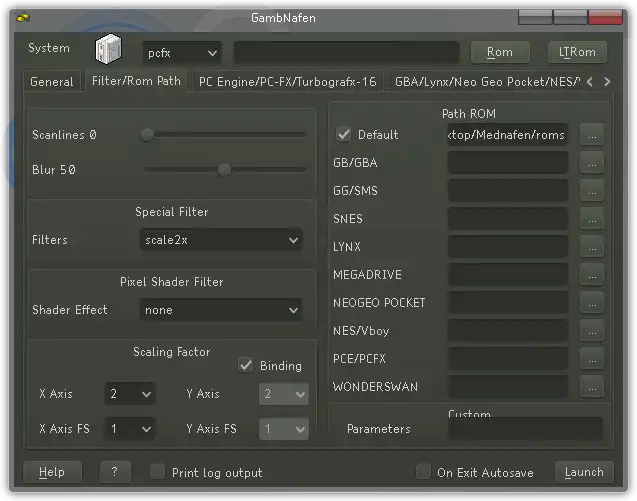The height and width of the screenshot is (501, 637).
Task: Browse for the MEGADRIVE ROM path
Action: 592,275
